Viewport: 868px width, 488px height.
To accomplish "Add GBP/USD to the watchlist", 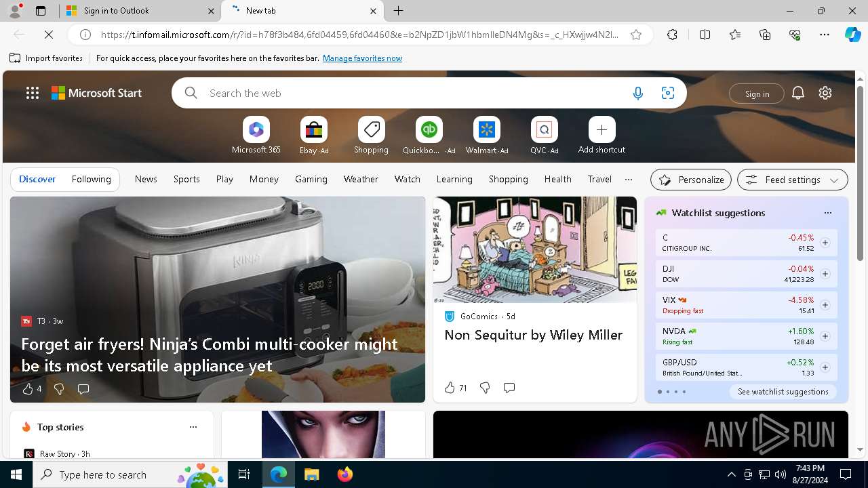I will pyautogui.click(x=825, y=367).
